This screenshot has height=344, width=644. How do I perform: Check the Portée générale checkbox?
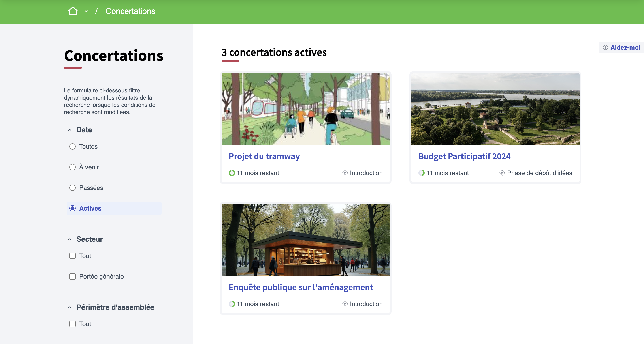[x=73, y=276]
